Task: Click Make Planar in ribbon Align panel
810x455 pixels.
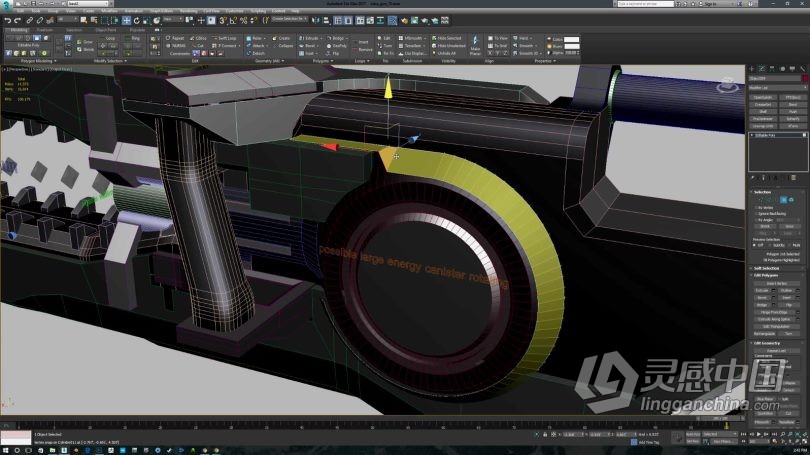Action: click(475, 45)
